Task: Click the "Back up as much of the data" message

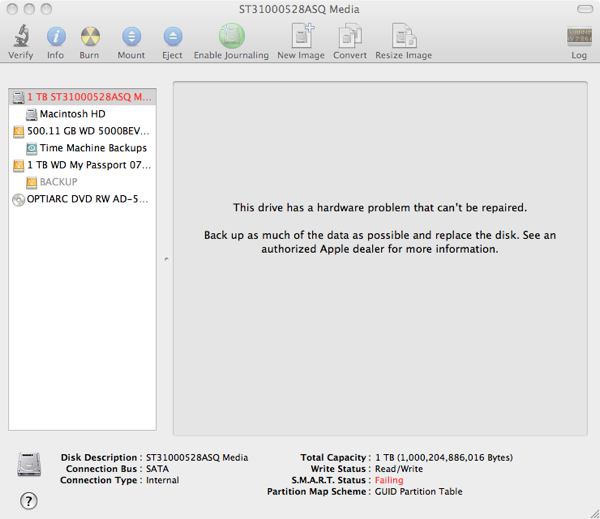Action: [380, 242]
